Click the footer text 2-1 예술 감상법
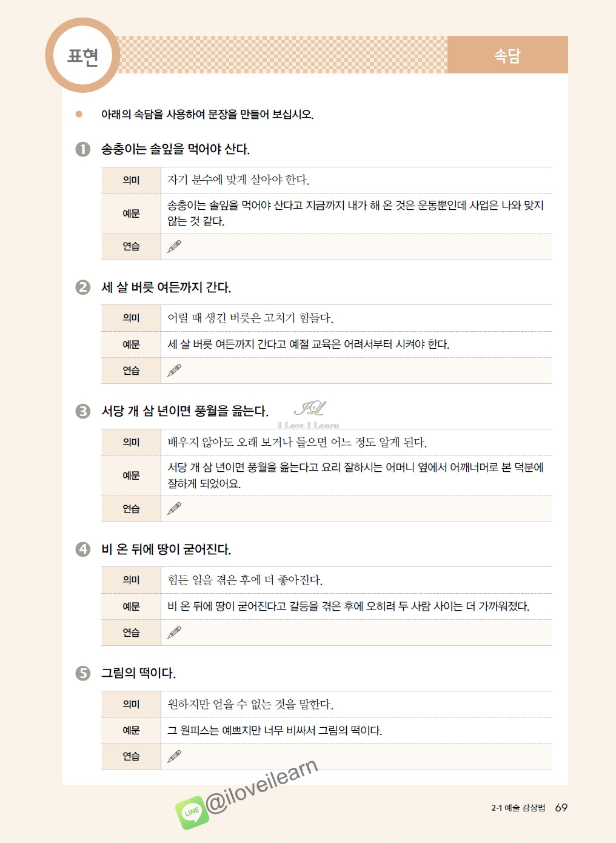 click(518, 808)
